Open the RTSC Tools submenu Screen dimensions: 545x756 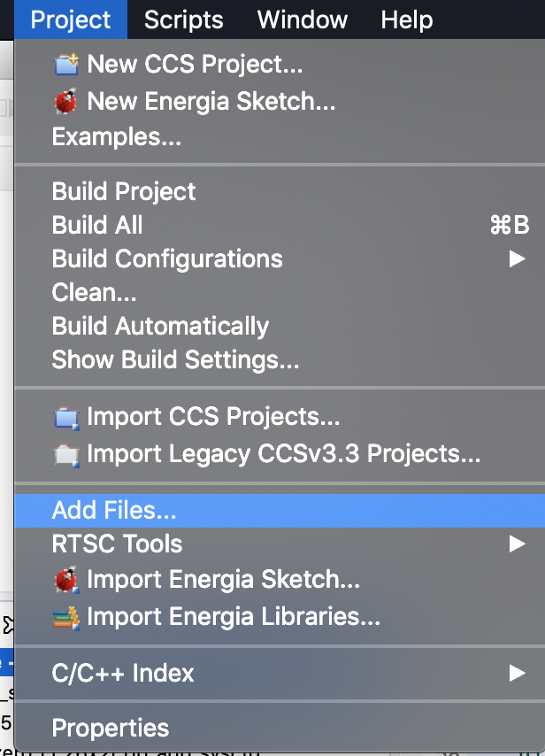coord(116,545)
